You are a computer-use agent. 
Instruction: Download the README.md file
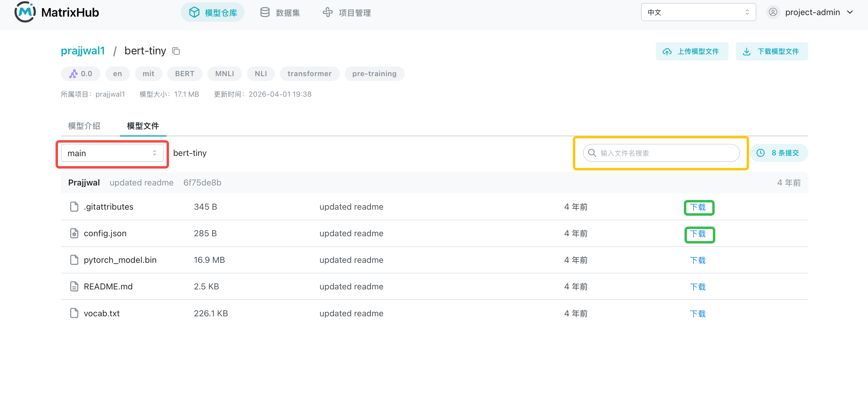pos(697,287)
